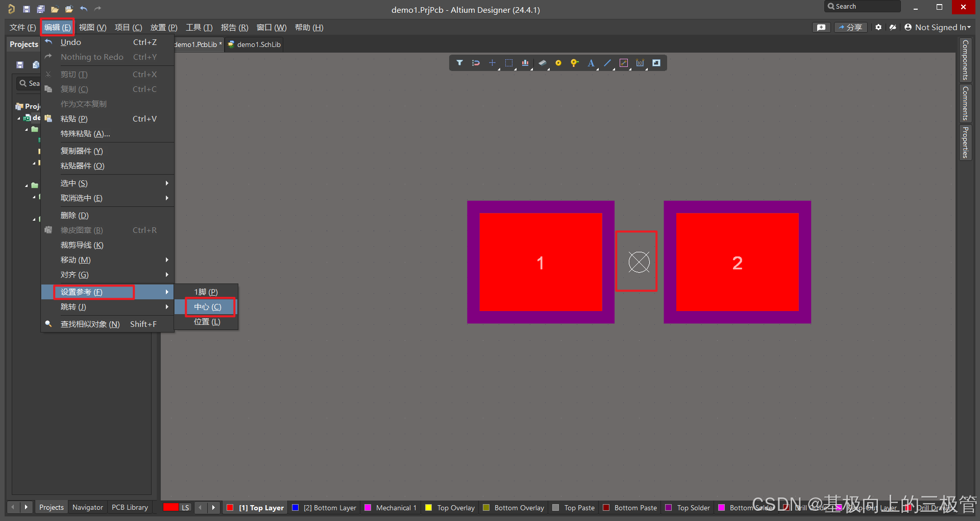The height and width of the screenshot is (521, 980).
Task: Click the Mechanical 1 magenta swatch
Action: coord(367,507)
